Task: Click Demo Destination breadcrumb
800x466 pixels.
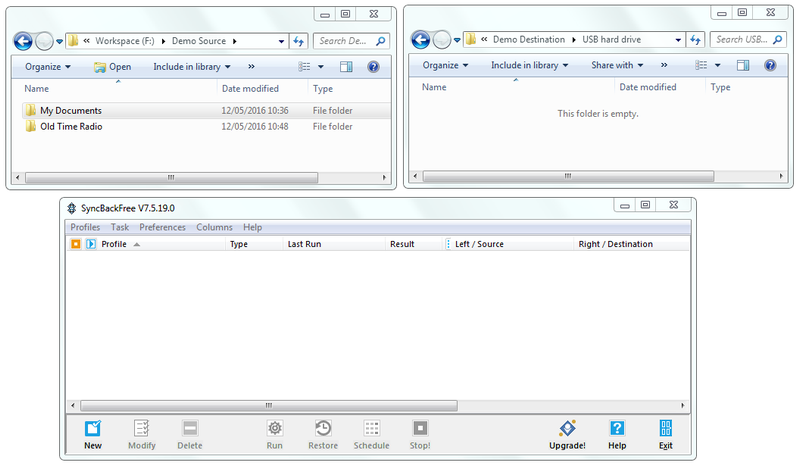Action: click(529, 39)
